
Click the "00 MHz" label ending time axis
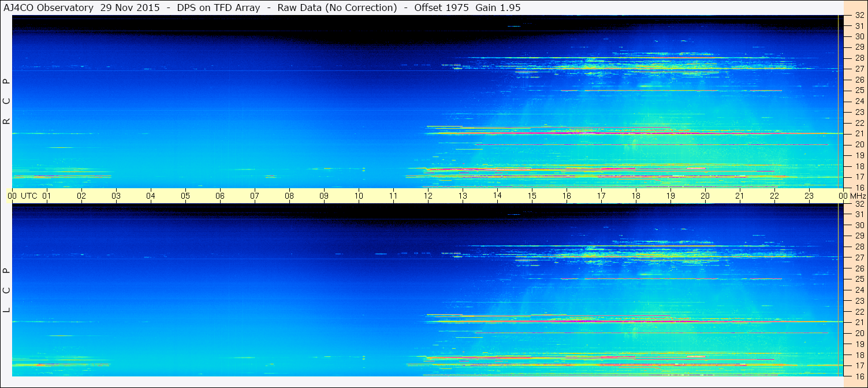click(851, 196)
